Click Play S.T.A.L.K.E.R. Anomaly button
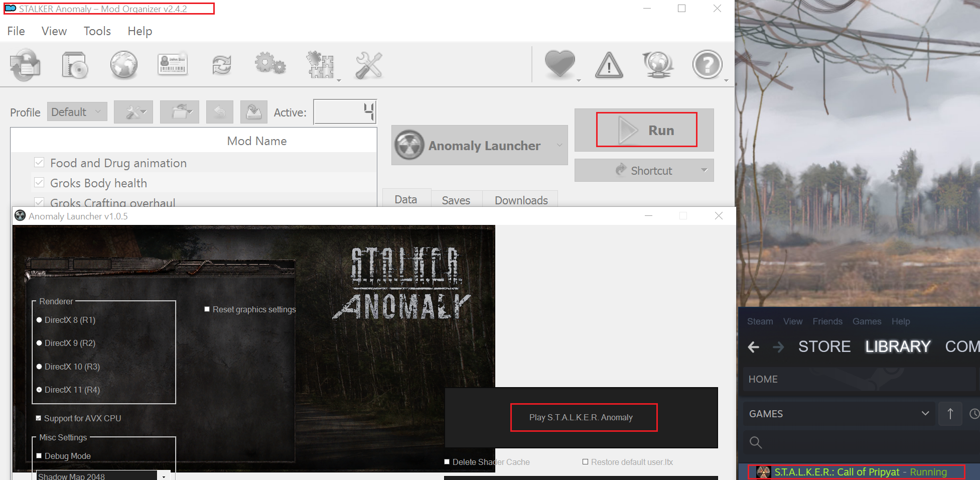The image size is (980, 480). 581,417
